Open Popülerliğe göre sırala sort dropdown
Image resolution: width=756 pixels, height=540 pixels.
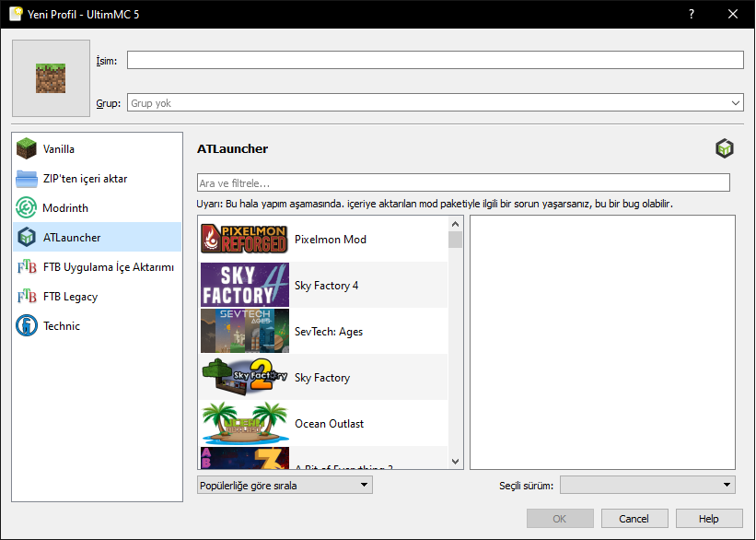285,485
